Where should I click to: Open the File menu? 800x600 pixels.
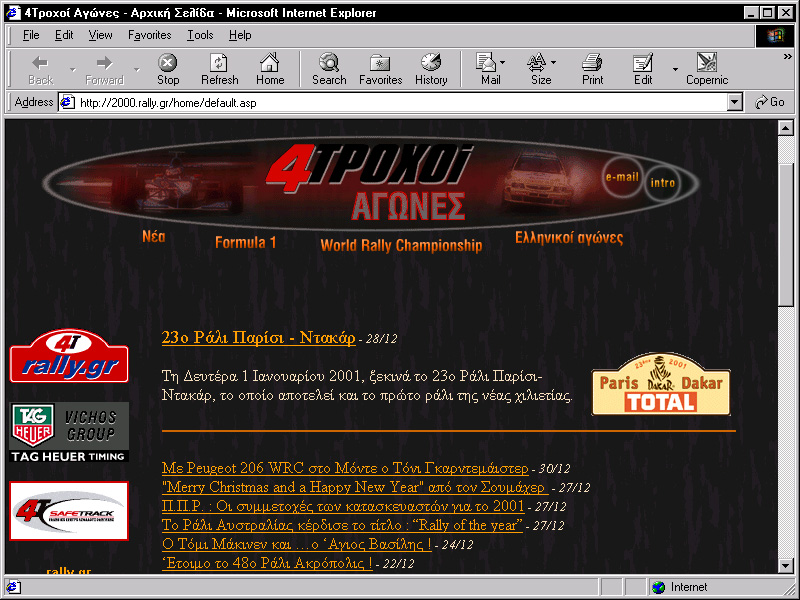click(x=31, y=35)
